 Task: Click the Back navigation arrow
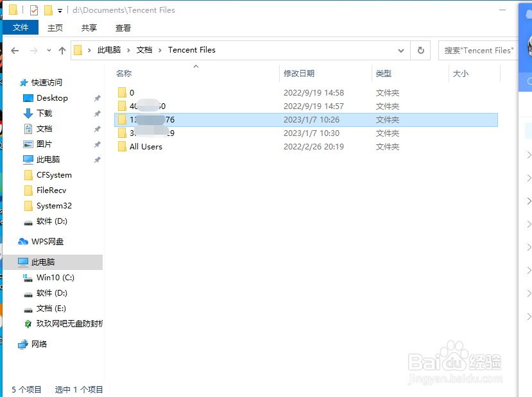pyautogui.click(x=15, y=51)
